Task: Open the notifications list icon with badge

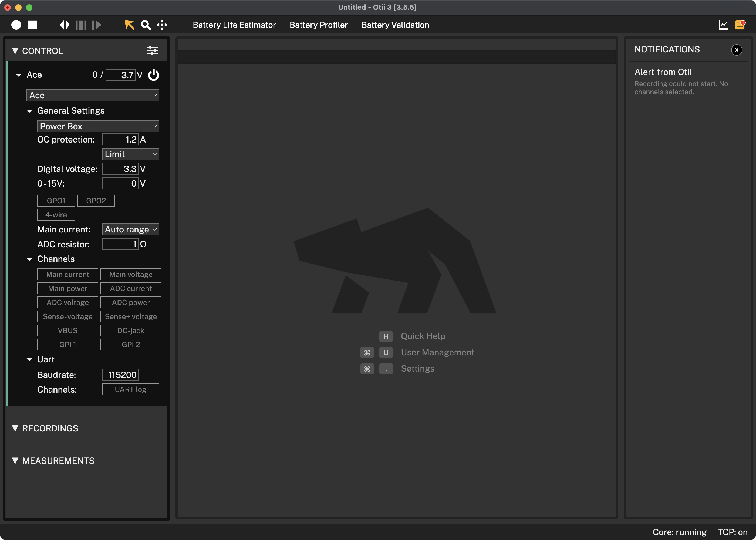Action: pos(740,25)
